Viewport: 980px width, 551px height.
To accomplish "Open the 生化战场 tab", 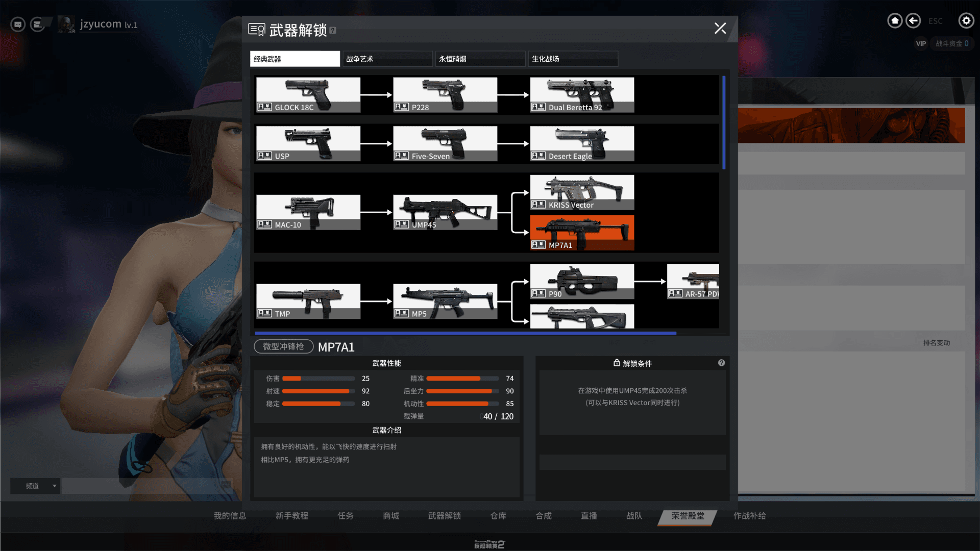I will (573, 59).
